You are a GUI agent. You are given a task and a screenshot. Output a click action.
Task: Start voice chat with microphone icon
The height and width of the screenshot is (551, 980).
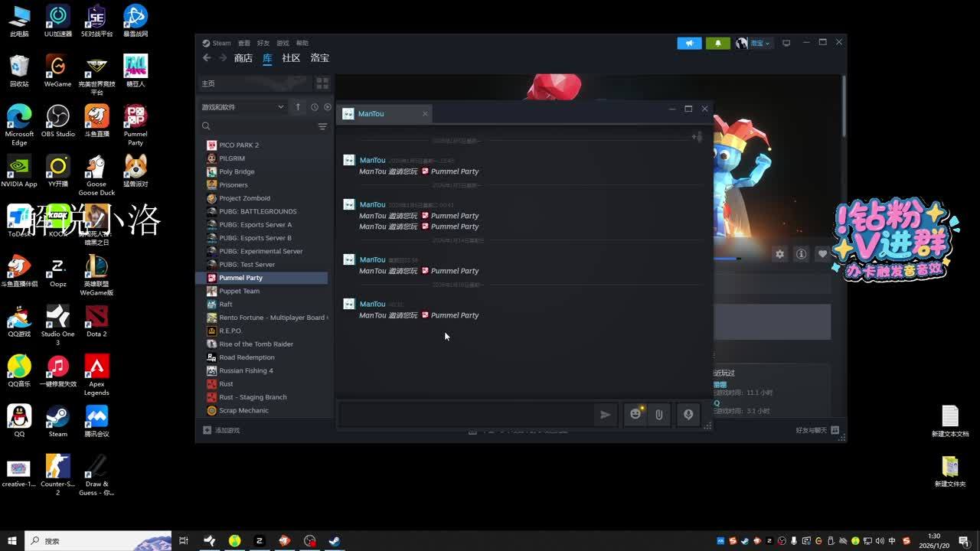point(688,414)
